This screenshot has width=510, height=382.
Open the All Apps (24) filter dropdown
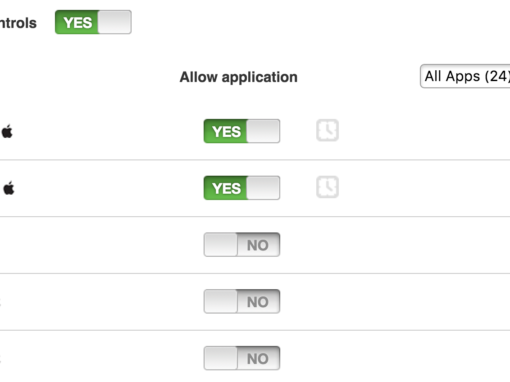(x=465, y=76)
